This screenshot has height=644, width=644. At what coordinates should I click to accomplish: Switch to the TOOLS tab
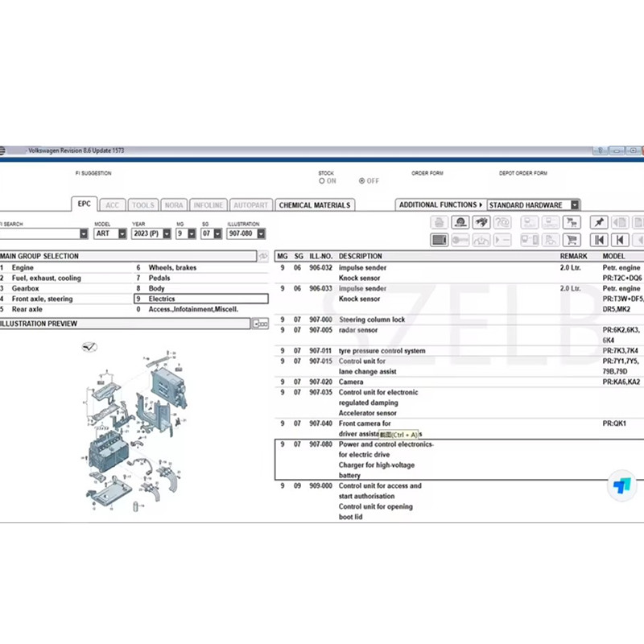tap(143, 205)
